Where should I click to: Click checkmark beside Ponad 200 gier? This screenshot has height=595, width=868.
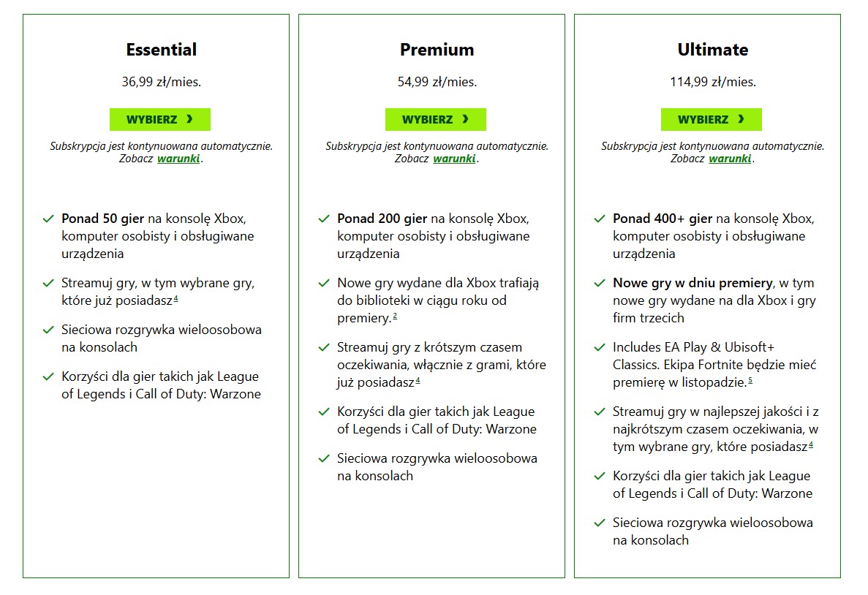(324, 219)
